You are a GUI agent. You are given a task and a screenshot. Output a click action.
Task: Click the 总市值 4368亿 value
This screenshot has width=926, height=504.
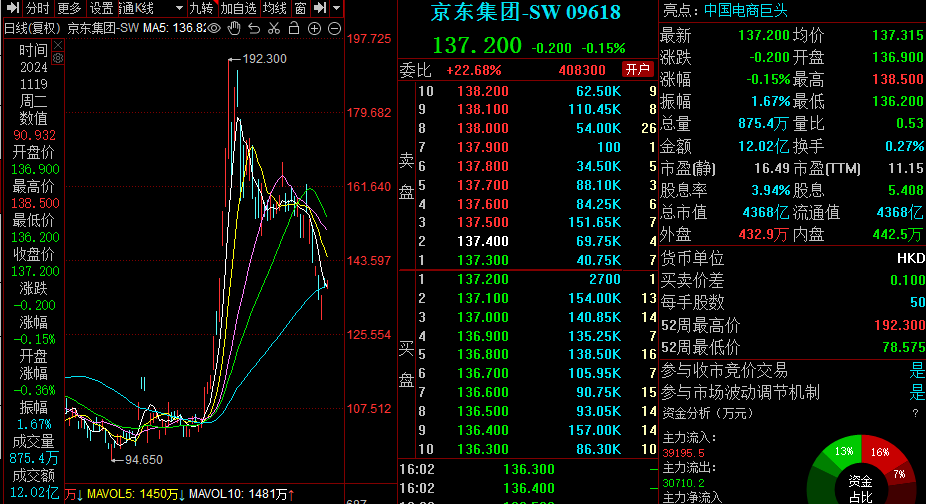[x=765, y=212]
